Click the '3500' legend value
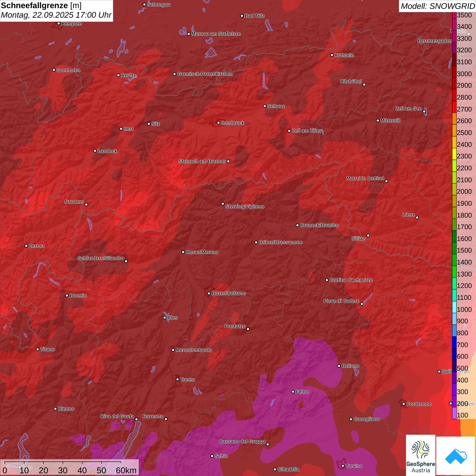Image resolution: width=476 pixels, height=476 pixels. point(464,15)
